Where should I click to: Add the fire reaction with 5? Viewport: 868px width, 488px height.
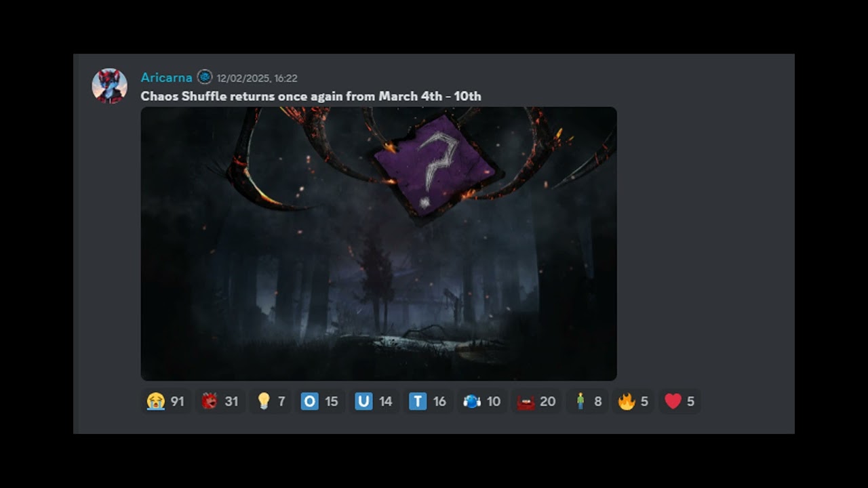tap(633, 401)
